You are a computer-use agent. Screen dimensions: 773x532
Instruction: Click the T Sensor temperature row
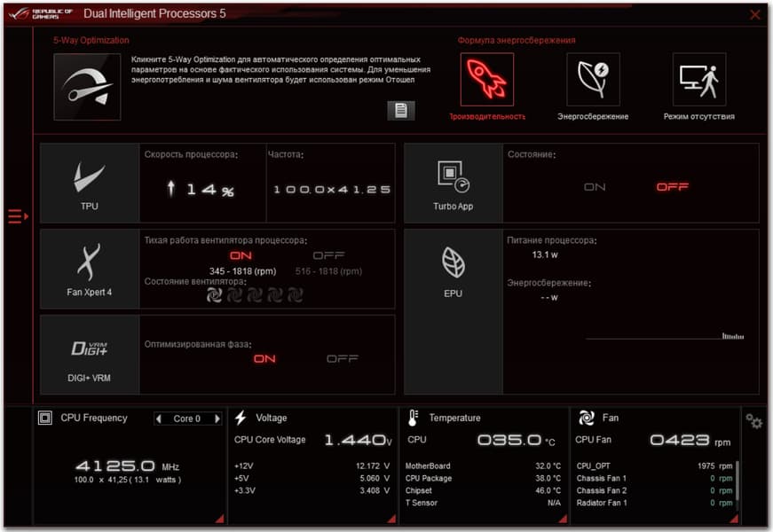click(x=483, y=503)
